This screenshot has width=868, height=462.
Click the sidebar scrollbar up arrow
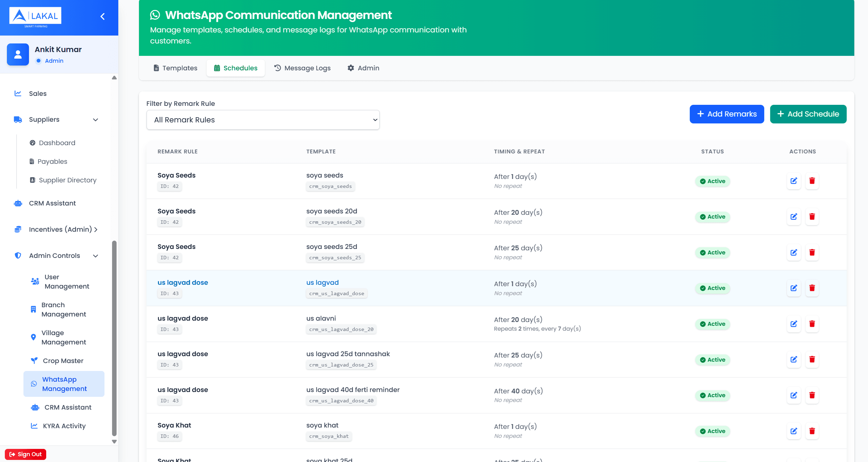coord(114,78)
